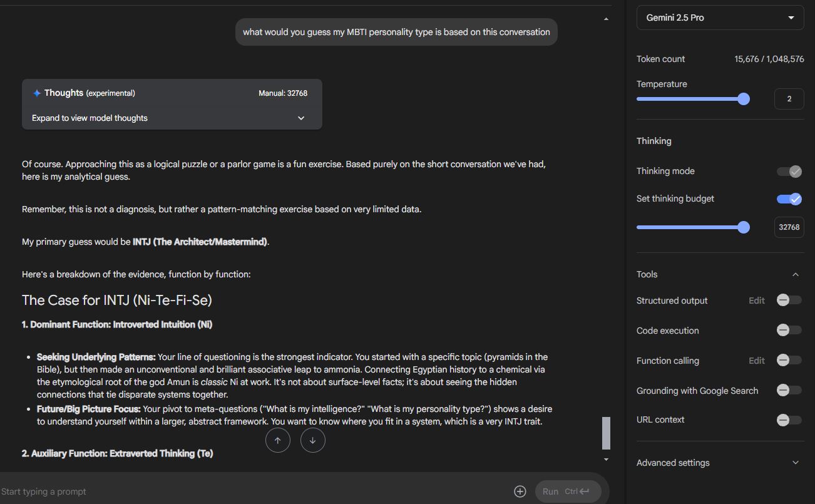The height and width of the screenshot is (504, 815).
Task: Collapse the Tools section
Action: 796,275
